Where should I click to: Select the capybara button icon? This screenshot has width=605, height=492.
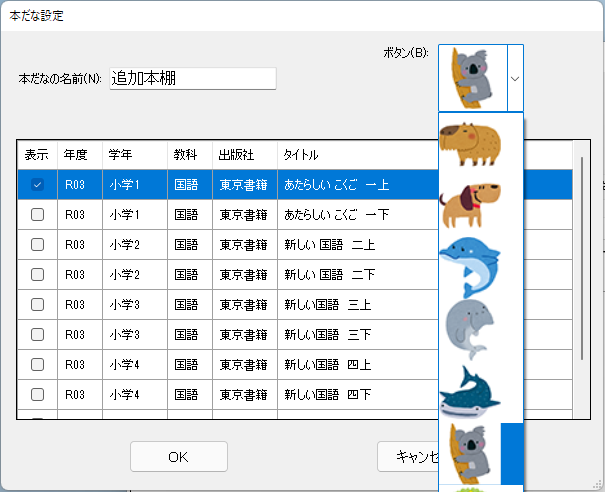pyautogui.click(x=470, y=144)
